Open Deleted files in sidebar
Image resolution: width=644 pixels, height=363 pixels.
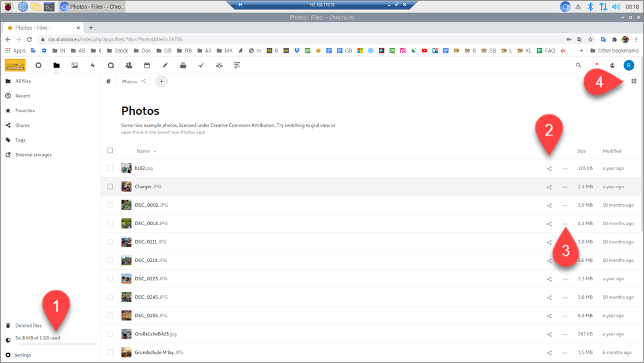(x=28, y=326)
